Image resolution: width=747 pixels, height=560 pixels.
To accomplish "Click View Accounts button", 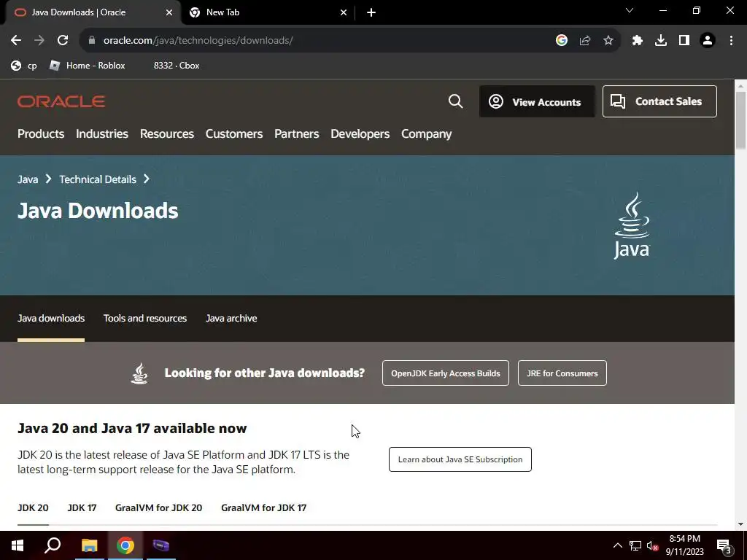I will (537, 101).
